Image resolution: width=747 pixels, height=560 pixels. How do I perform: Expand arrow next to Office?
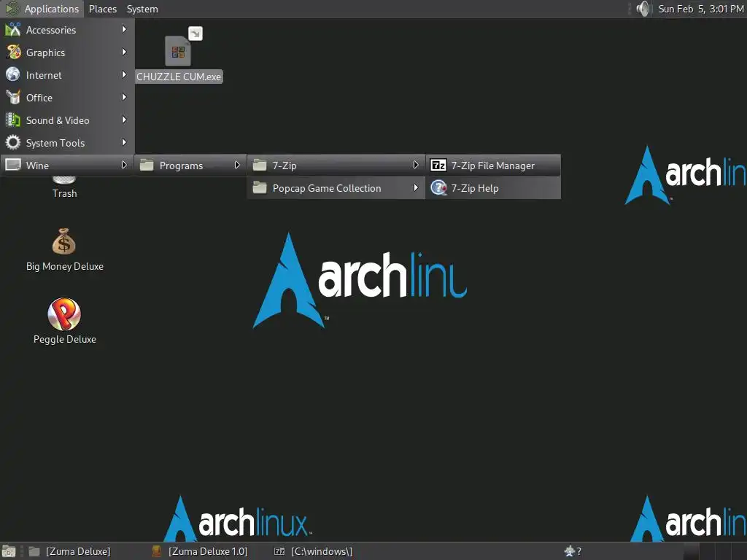(124, 97)
